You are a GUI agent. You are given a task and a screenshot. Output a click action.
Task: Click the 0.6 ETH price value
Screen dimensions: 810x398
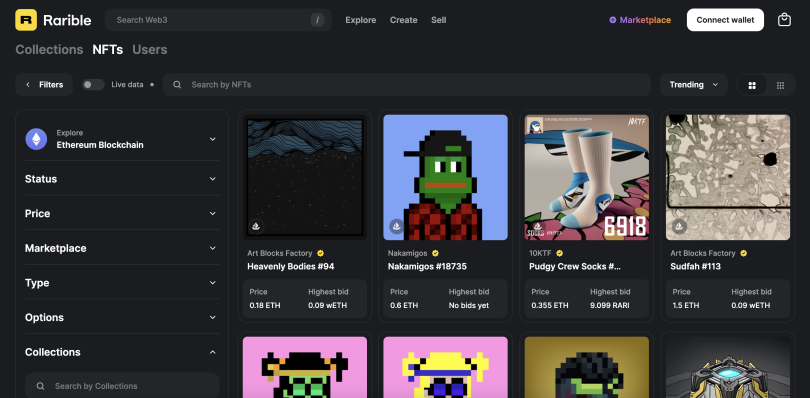tap(404, 305)
